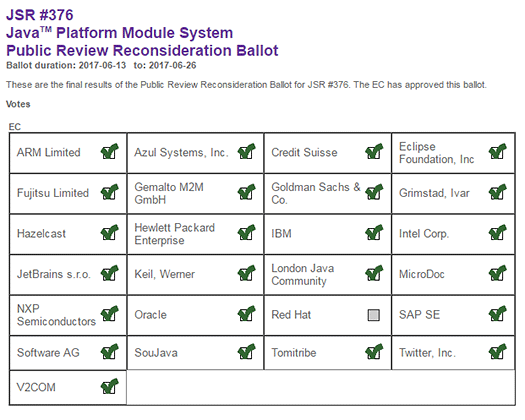Image resolution: width=525 pixels, height=420 pixels.
Task: Select the IBM vote checkmark icon
Action: [374, 232]
